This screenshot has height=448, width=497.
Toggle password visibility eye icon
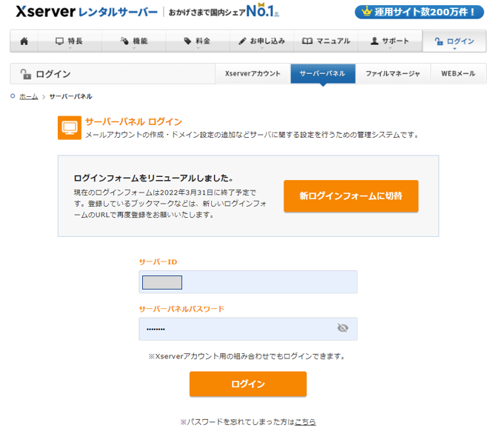coord(342,328)
